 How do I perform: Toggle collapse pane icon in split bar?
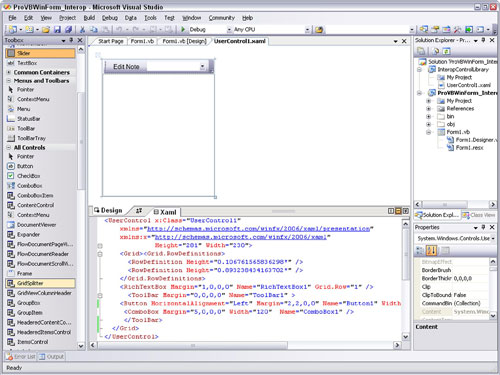point(406,211)
